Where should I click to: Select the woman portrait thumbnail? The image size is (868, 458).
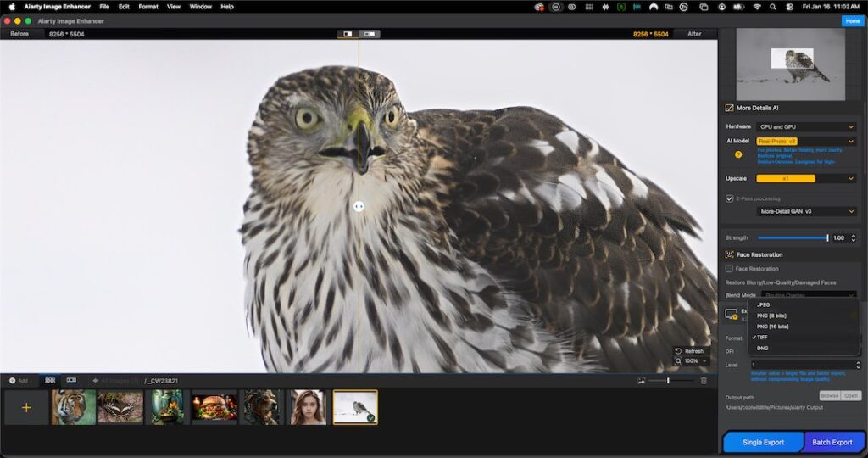[309, 407]
